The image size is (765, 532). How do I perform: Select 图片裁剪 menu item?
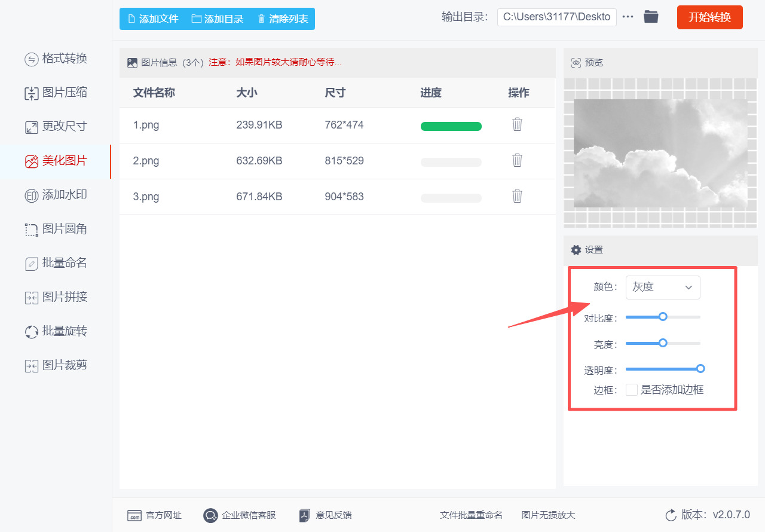56,365
